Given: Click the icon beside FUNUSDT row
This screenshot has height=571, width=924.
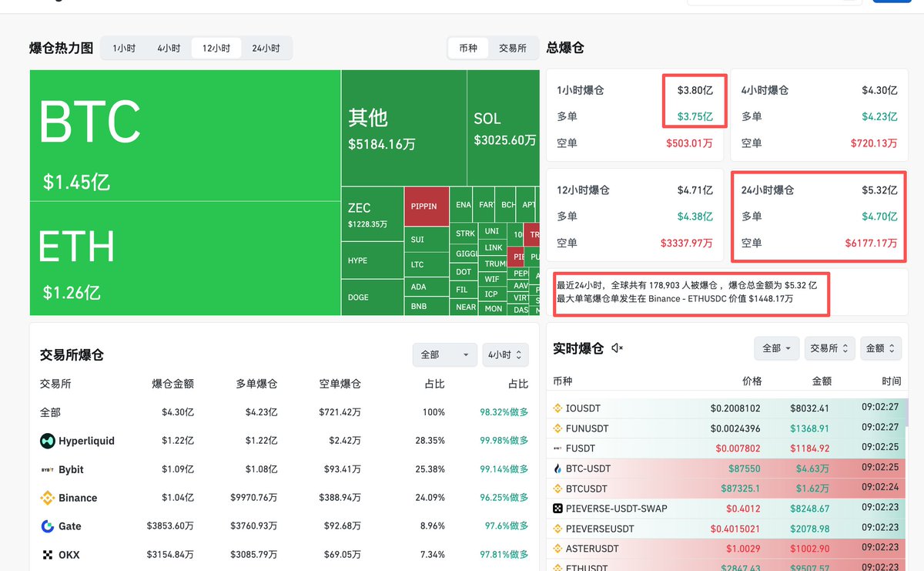Looking at the screenshot, I should coord(558,428).
